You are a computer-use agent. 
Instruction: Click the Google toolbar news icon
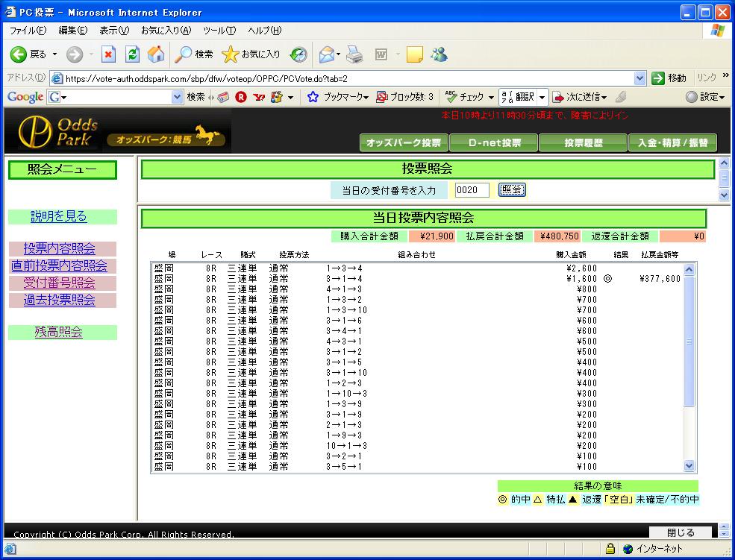point(224,97)
